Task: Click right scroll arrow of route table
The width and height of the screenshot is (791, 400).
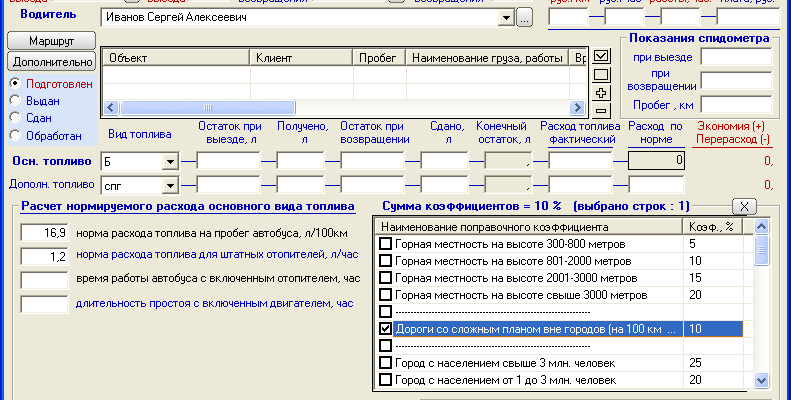Action: 577,108
